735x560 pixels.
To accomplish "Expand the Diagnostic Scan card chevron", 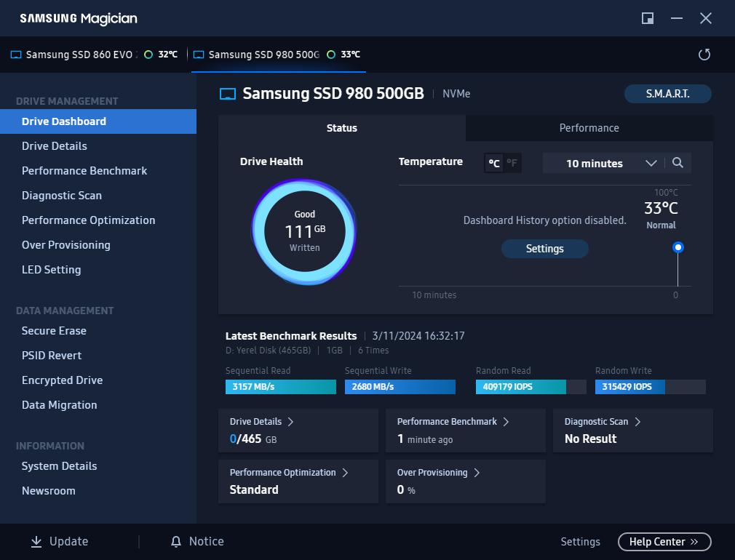I will pyautogui.click(x=637, y=422).
